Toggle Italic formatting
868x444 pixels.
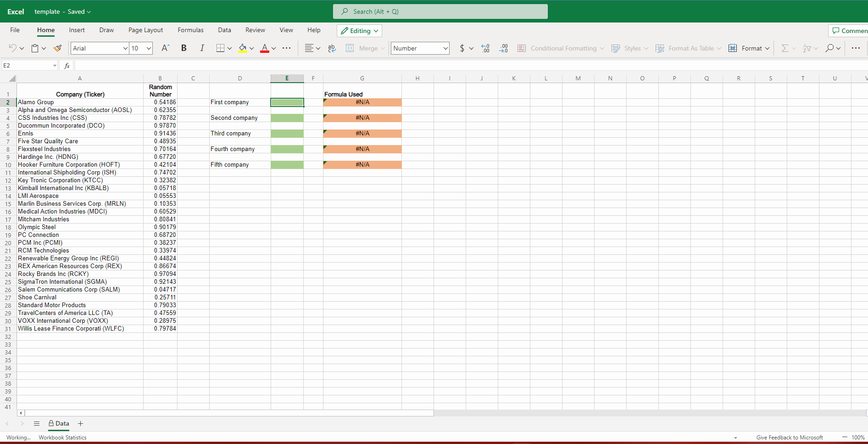pos(202,48)
